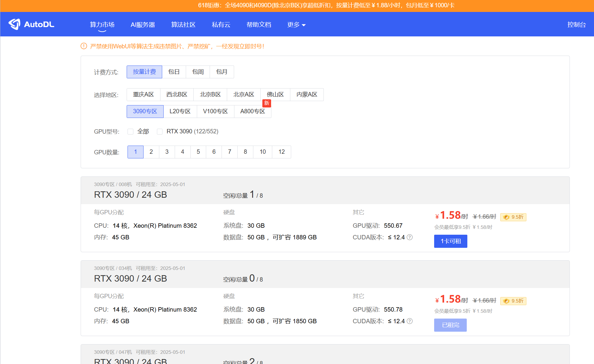The image size is (594, 364).
Task: Select the A800专区 region
Action: 252,112
